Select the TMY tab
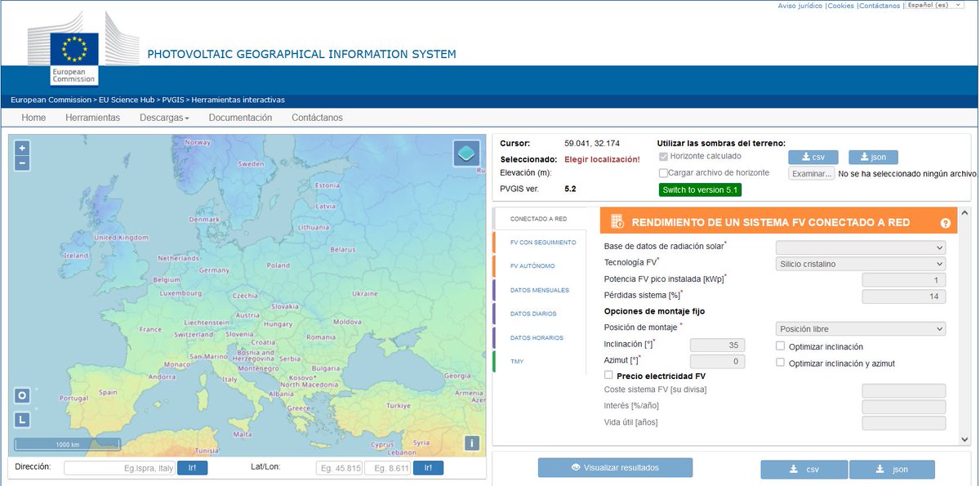This screenshot has height=486, width=980. pyautogui.click(x=516, y=361)
